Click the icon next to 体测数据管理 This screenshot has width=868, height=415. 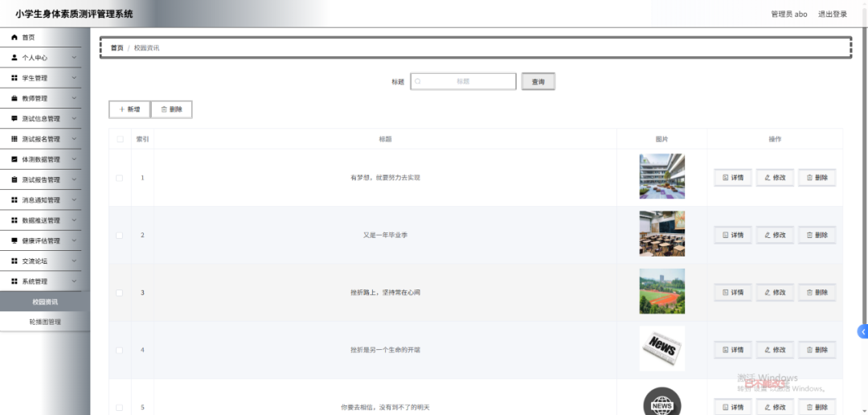(14, 159)
